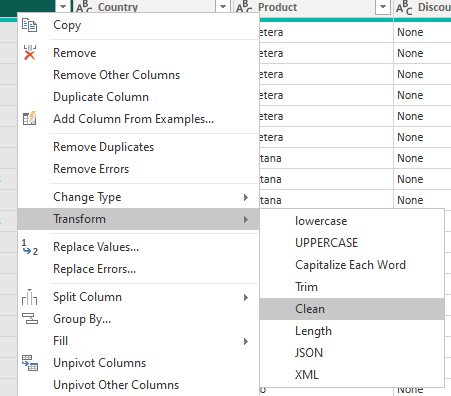Click the Replace Values 1-2 icon
451x396 pixels.
pos(30,247)
